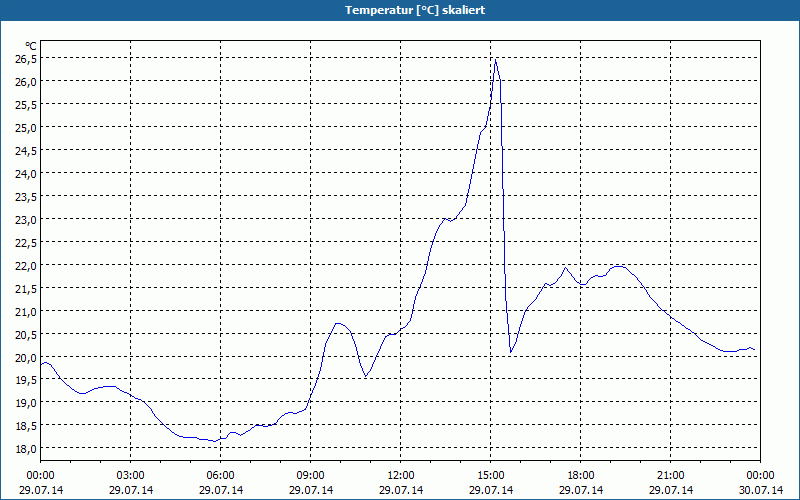The image size is (800, 500).
Task: Click the sharp dip after 15:00
Action: 511,352
